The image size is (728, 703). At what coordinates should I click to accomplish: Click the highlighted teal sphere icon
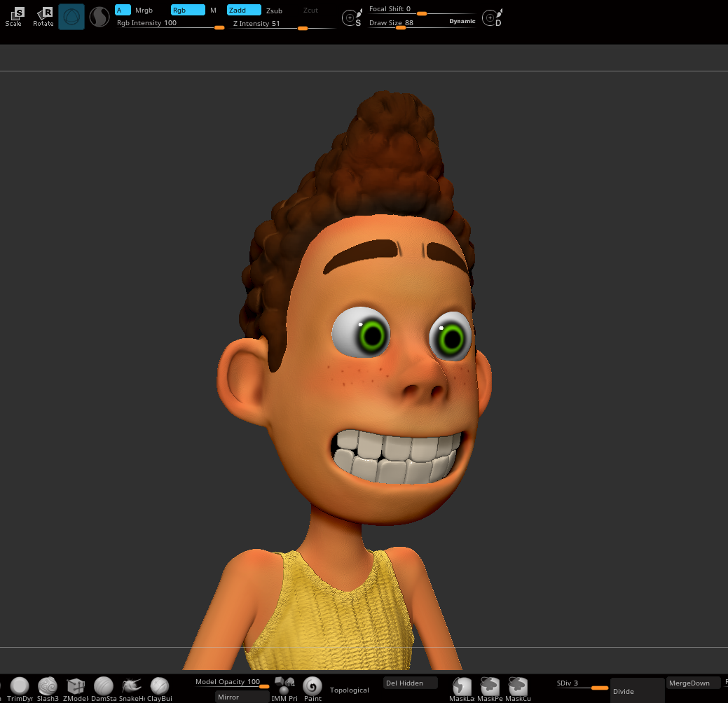pyautogui.click(x=71, y=17)
